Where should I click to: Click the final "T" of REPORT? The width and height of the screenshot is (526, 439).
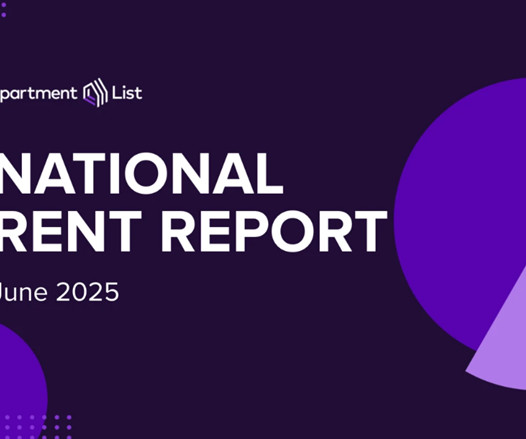[x=370, y=231]
